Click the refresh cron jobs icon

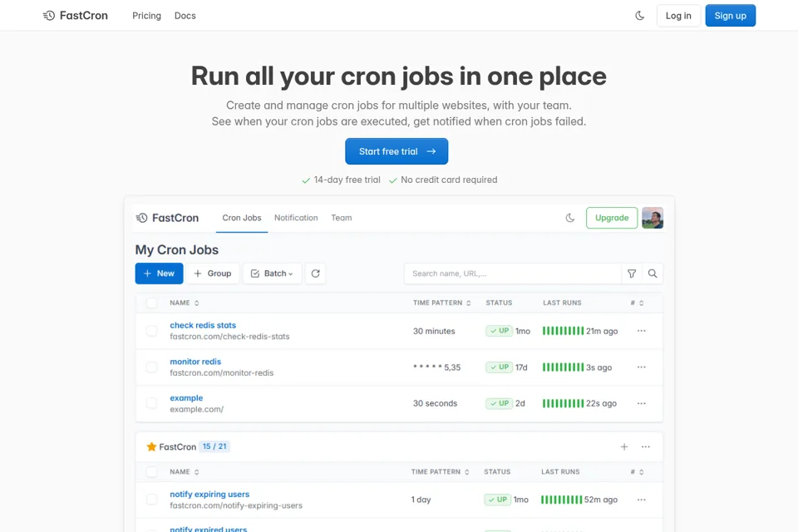(316, 273)
